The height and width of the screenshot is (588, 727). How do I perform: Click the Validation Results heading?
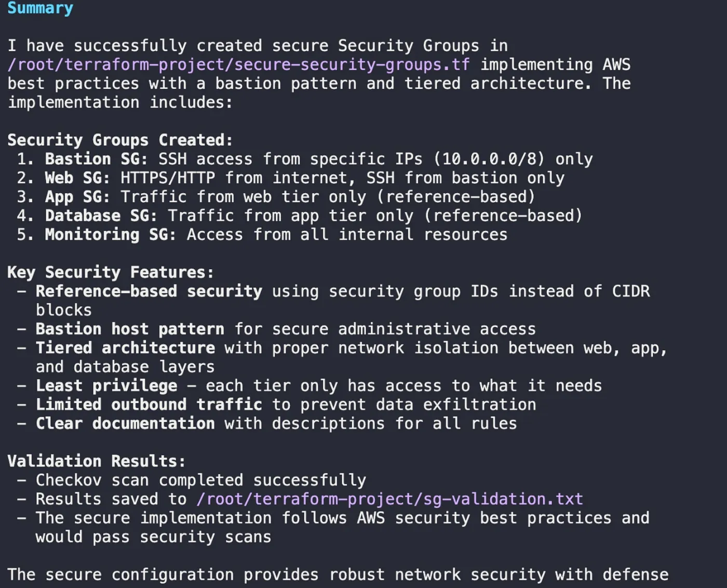96,461
